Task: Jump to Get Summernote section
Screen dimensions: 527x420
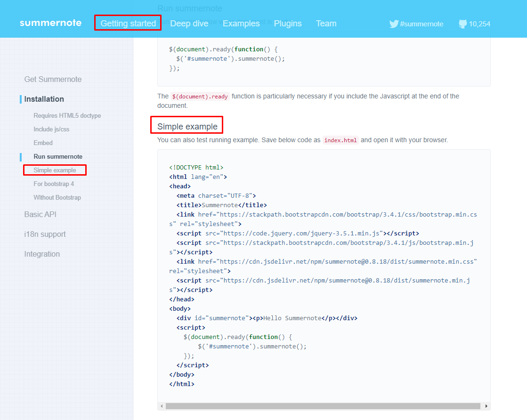Action: click(x=53, y=79)
